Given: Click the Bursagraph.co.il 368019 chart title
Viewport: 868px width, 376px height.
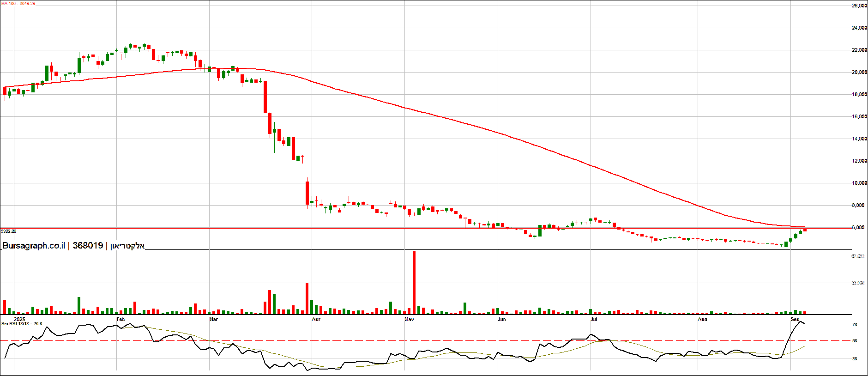Looking at the screenshot, I should pyautogui.click(x=73, y=246).
